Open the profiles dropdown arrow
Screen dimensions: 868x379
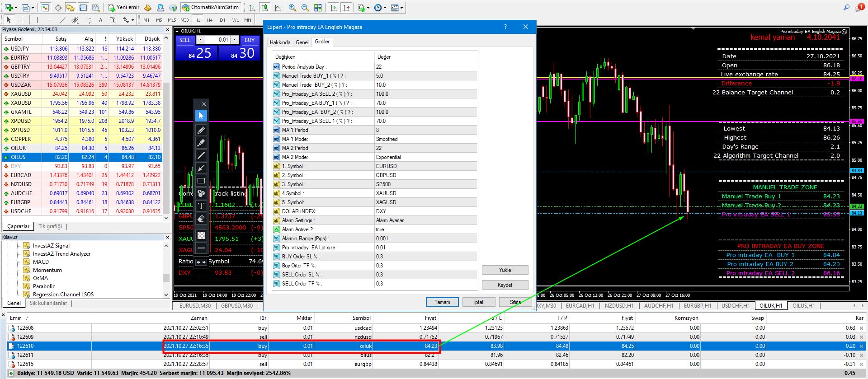click(x=33, y=8)
